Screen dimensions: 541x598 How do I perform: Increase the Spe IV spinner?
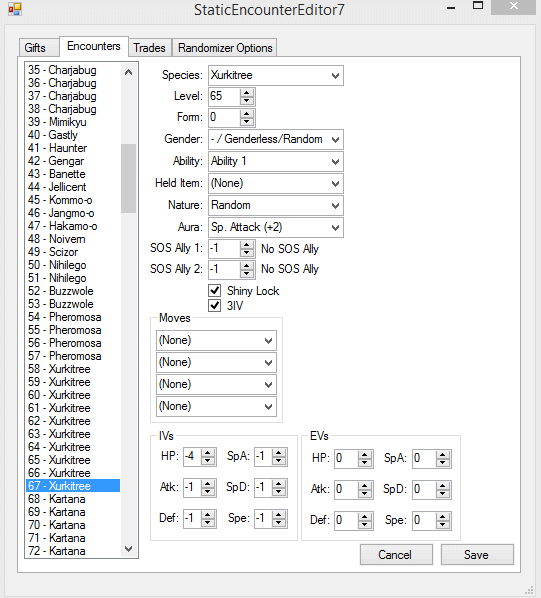(279, 515)
